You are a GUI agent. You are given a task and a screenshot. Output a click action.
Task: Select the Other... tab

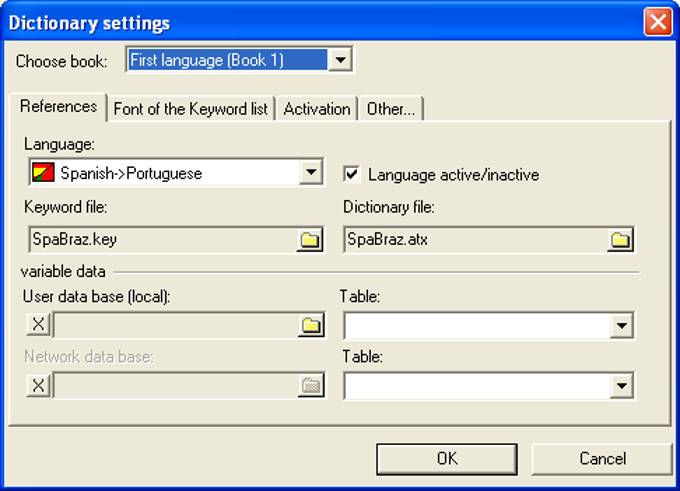click(x=391, y=109)
